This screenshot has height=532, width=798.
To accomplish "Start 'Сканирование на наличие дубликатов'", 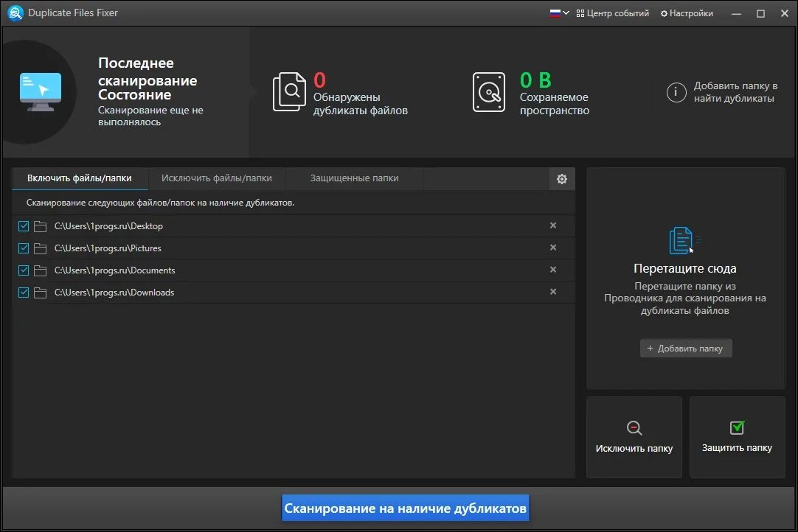I will coord(405,508).
